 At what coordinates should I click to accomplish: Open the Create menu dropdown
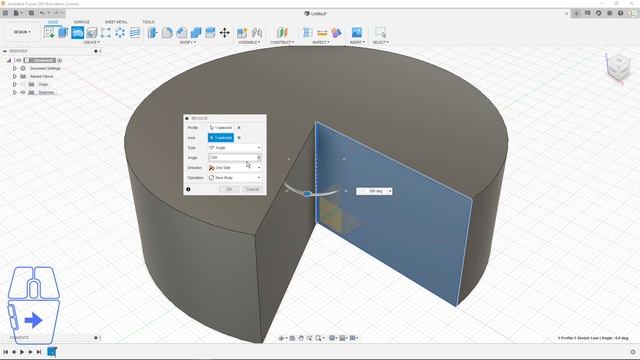click(92, 42)
